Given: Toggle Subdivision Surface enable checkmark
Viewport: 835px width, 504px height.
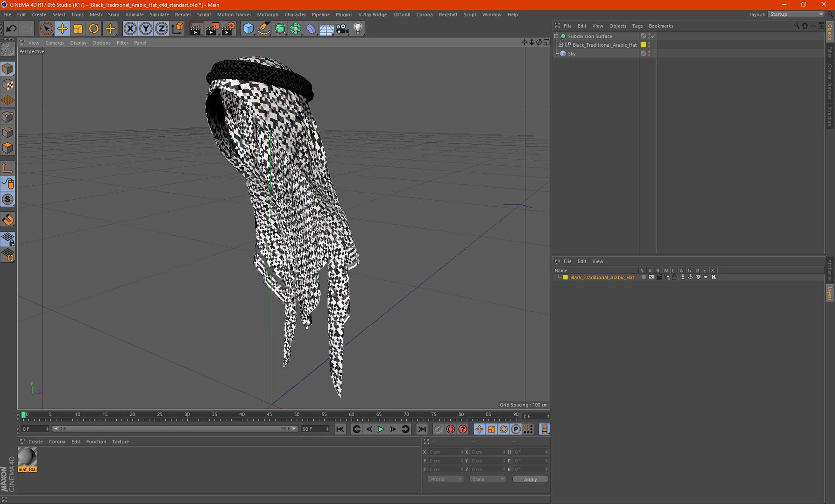Looking at the screenshot, I should 653,36.
